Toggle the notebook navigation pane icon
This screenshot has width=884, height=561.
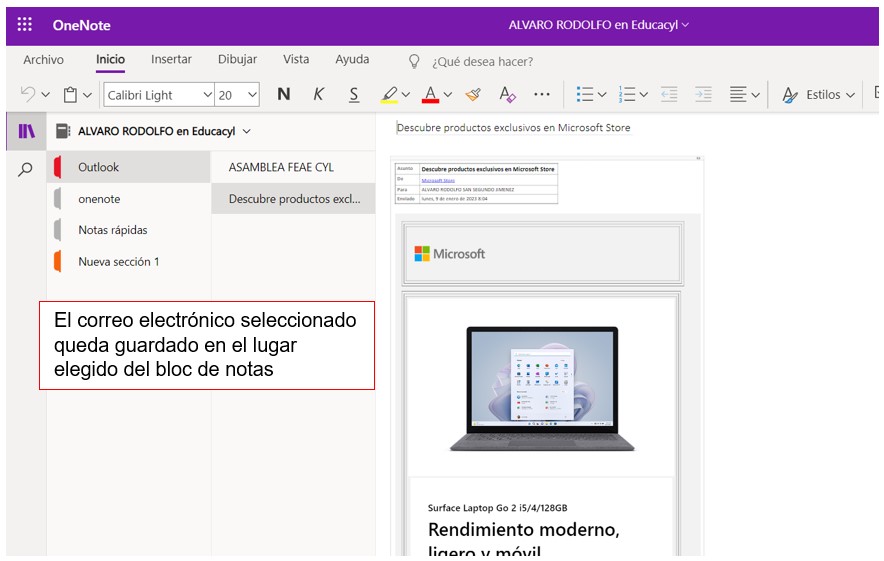tap(26, 131)
